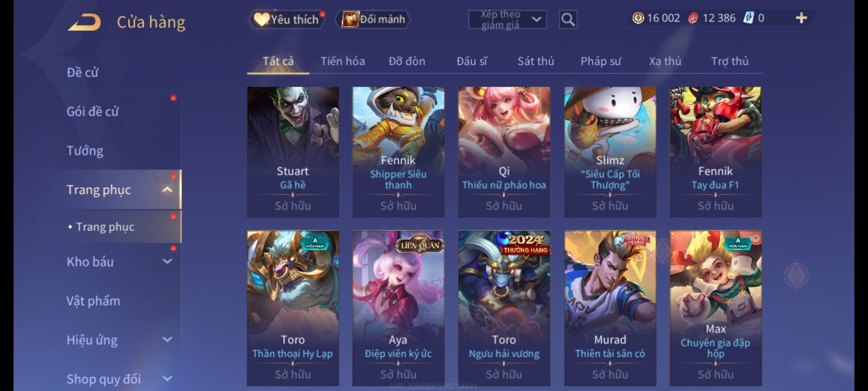Image resolution: width=868 pixels, height=391 pixels.
Task: Tap the red ruby currency icon
Action: 693,18
